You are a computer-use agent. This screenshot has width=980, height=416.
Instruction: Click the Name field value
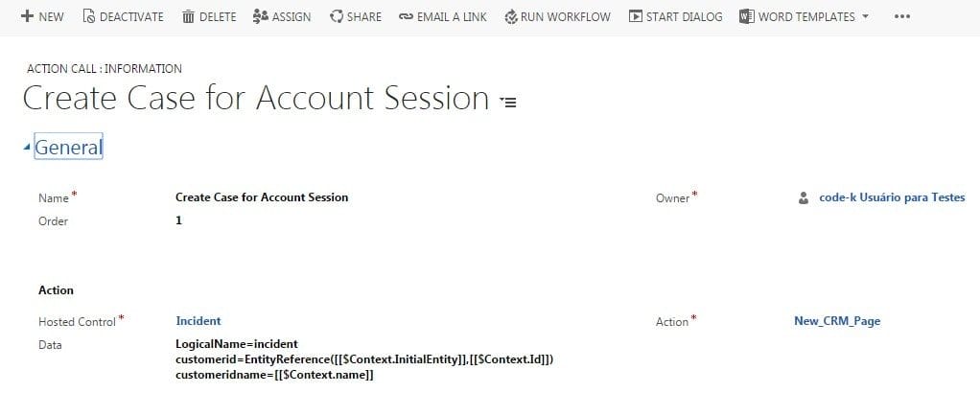coord(262,197)
